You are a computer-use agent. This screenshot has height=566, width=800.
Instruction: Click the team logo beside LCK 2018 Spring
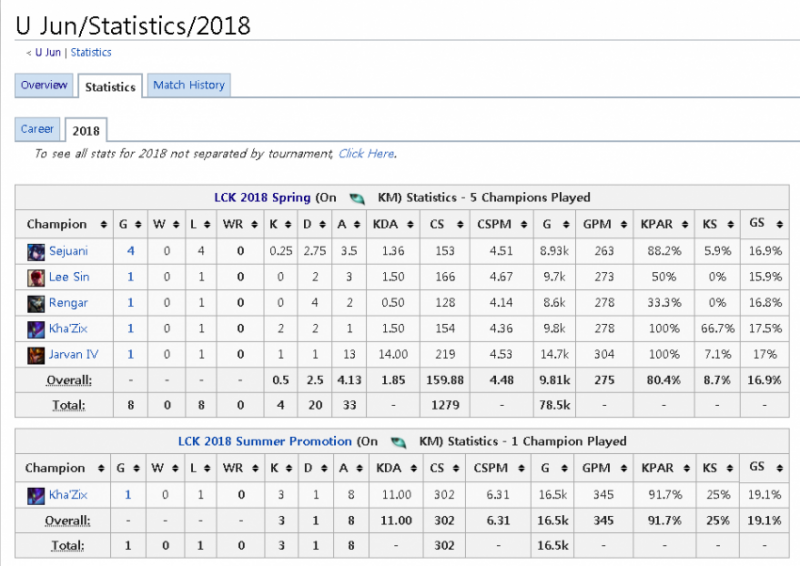point(356,198)
